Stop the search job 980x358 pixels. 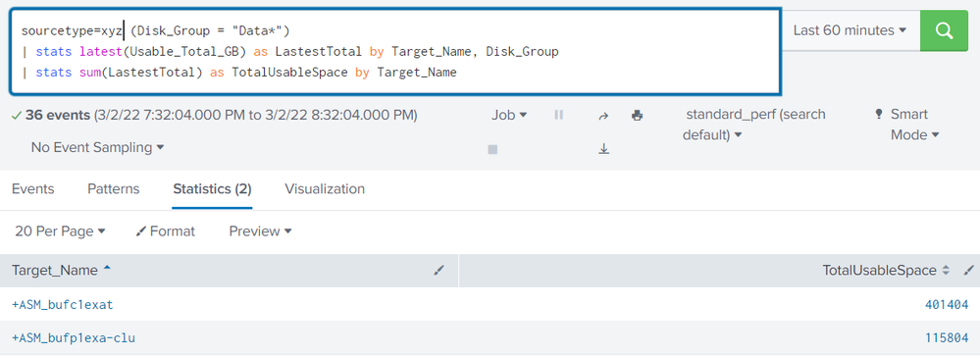[492, 149]
